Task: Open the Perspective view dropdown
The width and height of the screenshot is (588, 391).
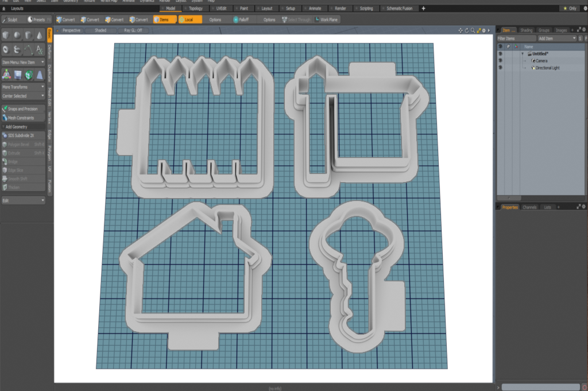Action: click(71, 30)
